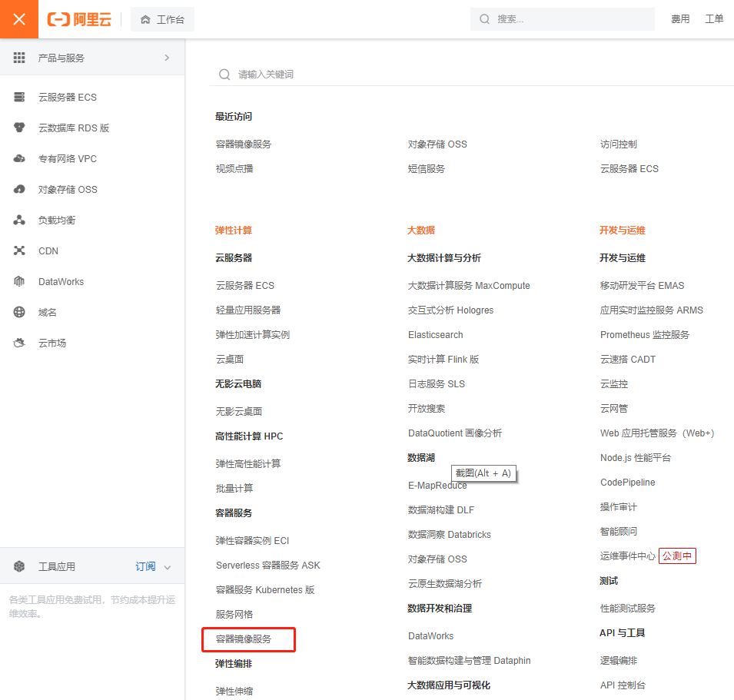Select 容器服务 Kubernetes 版
This screenshot has height=700, width=734.
(265, 590)
